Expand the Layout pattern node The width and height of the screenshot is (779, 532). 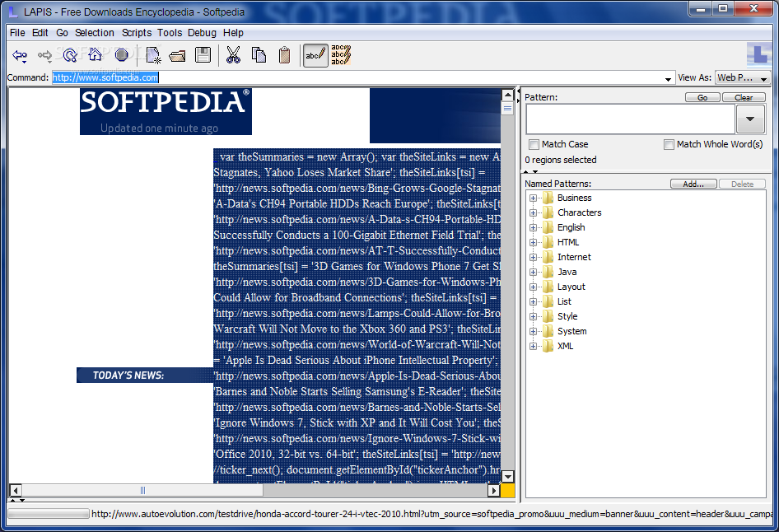[533, 287]
